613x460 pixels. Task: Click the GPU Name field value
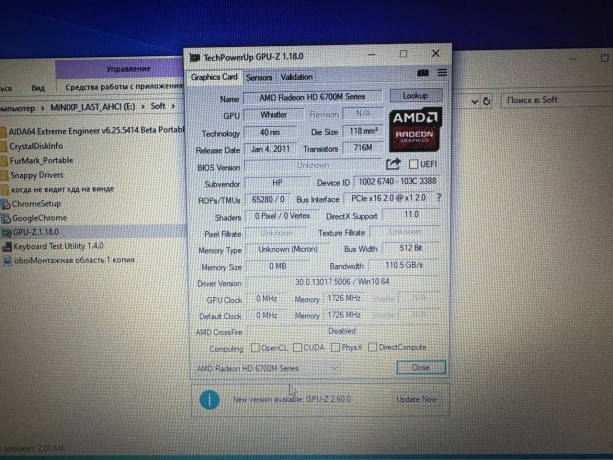coord(312,97)
